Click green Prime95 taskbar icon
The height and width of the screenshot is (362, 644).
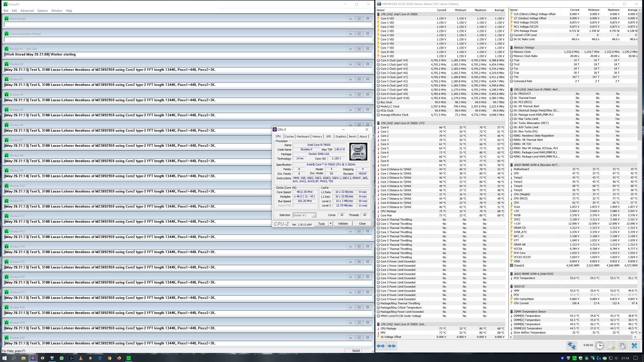pyautogui.click(x=128, y=358)
